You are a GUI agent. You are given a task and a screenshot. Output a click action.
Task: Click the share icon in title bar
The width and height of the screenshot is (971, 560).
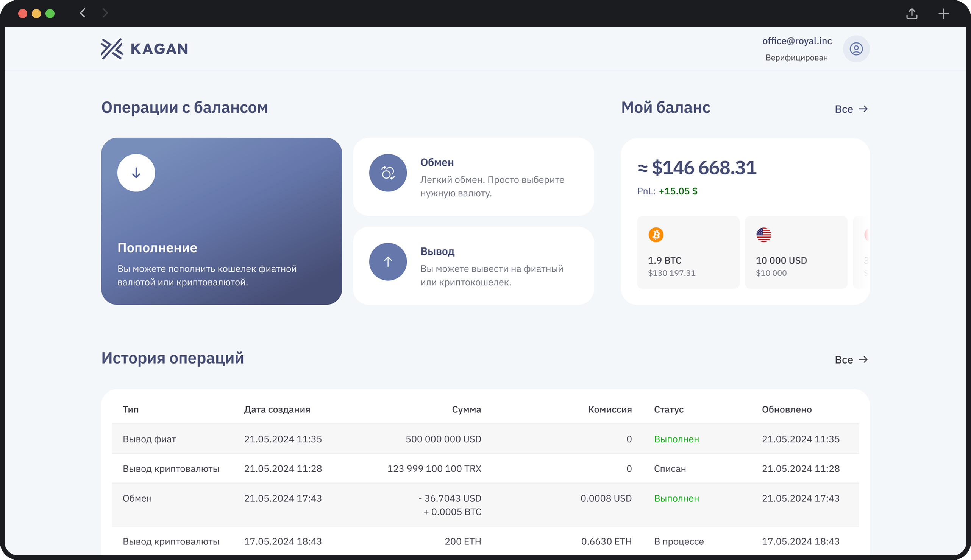pos(912,14)
